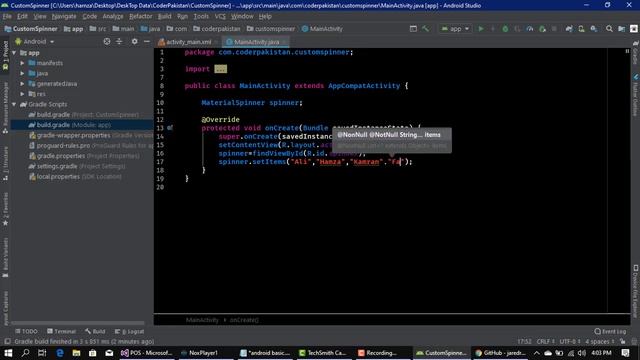This screenshot has width=640, height=360.
Task: Click the coderpakistan breadcrumb
Action: pyautogui.click(x=217, y=29)
